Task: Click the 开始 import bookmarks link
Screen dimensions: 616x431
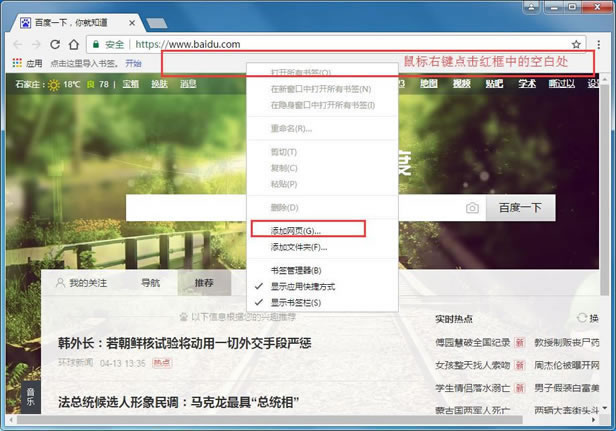Action: point(133,63)
